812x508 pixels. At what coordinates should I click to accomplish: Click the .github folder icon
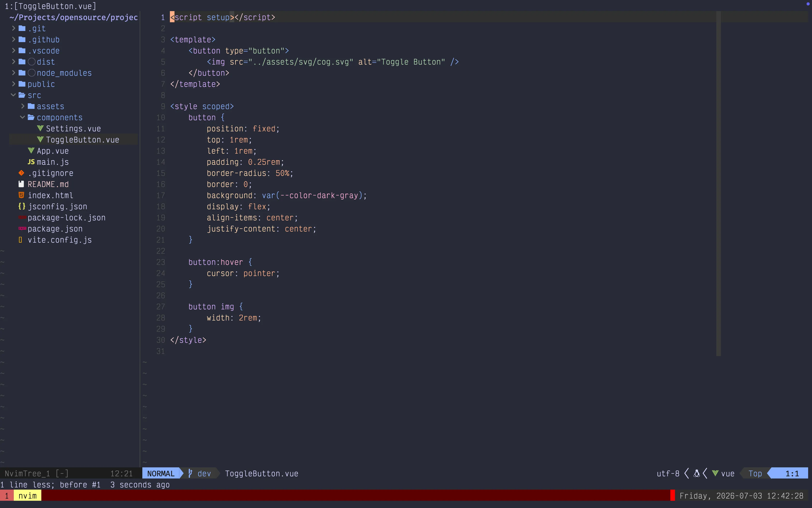[22, 39]
